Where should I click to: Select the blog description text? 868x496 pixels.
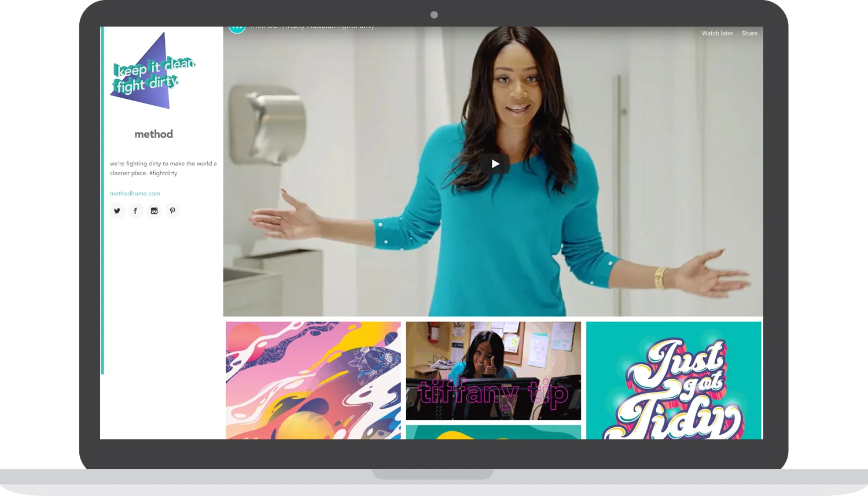tap(163, 168)
